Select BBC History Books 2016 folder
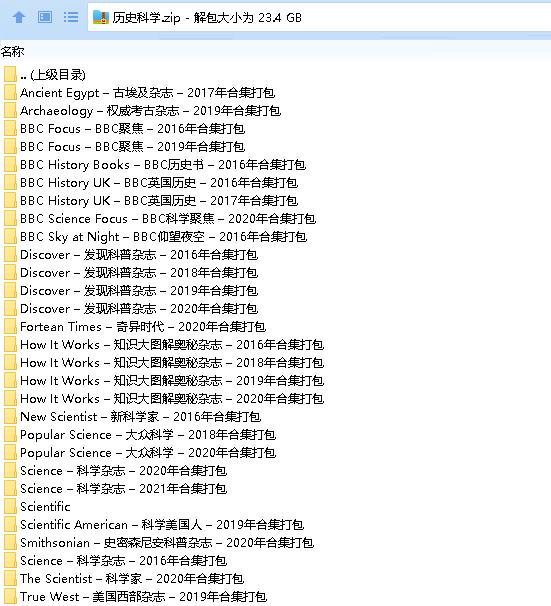This screenshot has width=551, height=606. pyautogui.click(x=163, y=165)
